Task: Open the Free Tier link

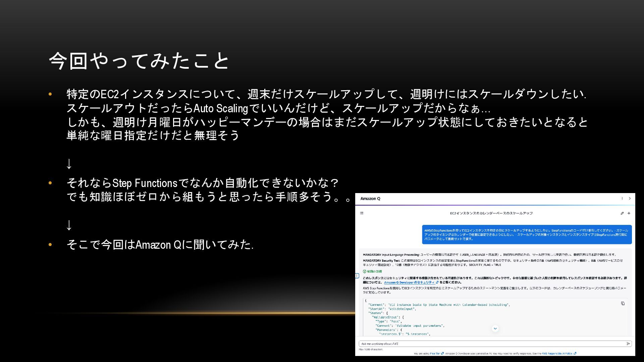Action: point(435,353)
